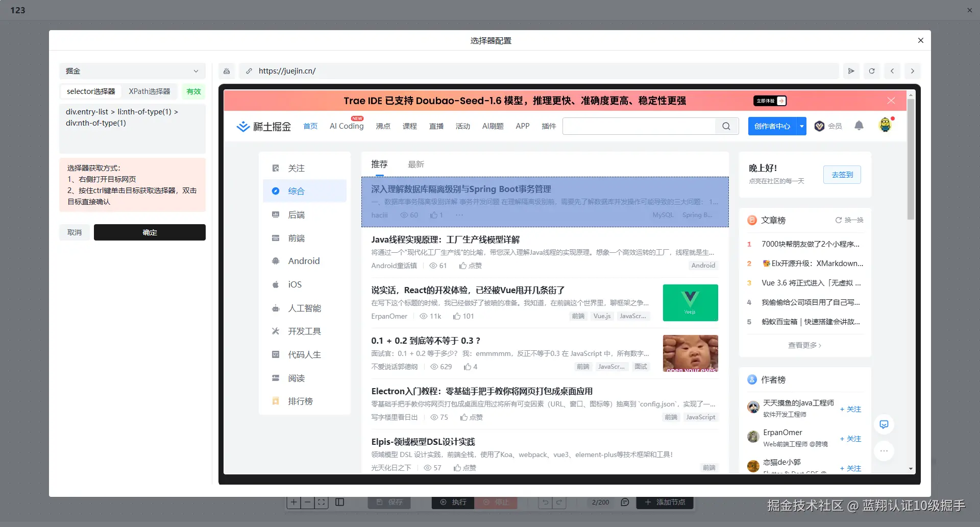Open article Electron入门教程
This screenshot has height=527, width=980.
[482, 391]
